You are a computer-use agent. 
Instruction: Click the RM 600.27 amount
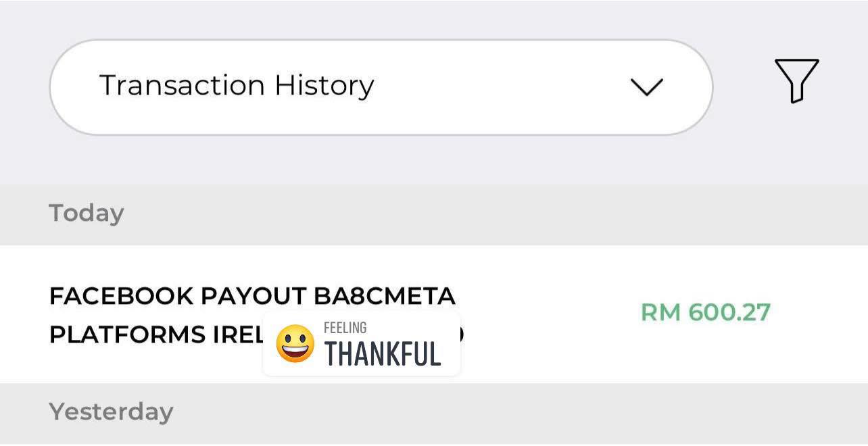pos(705,312)
